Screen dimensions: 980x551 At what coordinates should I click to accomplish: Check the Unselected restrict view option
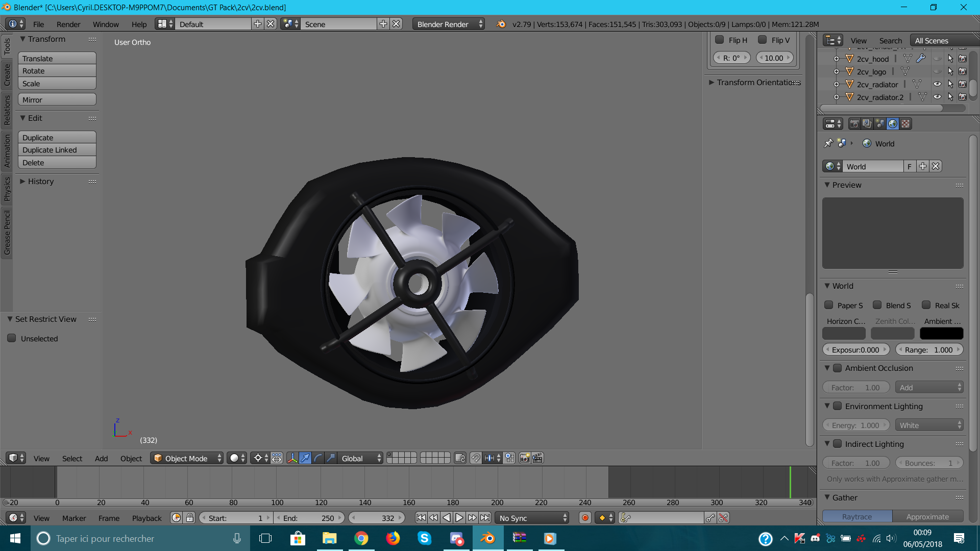[x=12, y=338]
